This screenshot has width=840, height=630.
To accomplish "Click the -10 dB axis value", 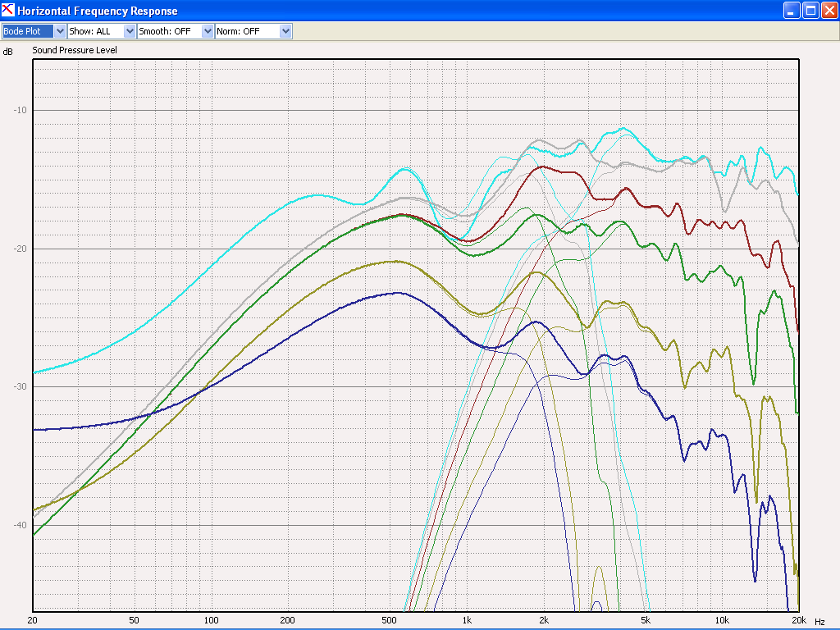I will click(x=20, y=111).
